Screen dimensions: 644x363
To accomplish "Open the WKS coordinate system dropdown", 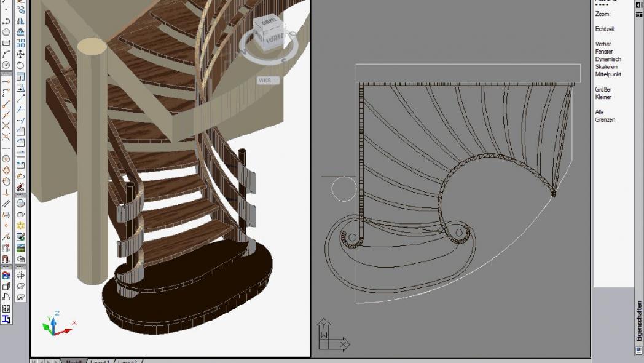I will pos(269,80).
